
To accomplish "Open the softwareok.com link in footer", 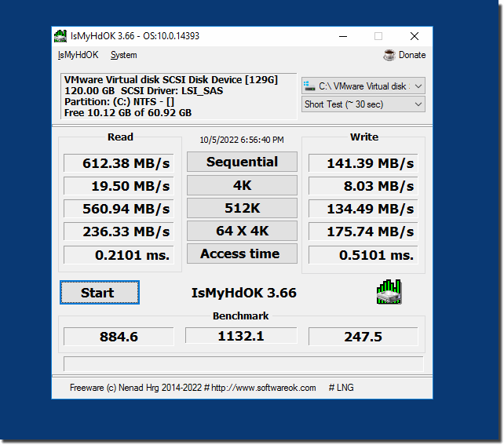I will pos(264,388).
